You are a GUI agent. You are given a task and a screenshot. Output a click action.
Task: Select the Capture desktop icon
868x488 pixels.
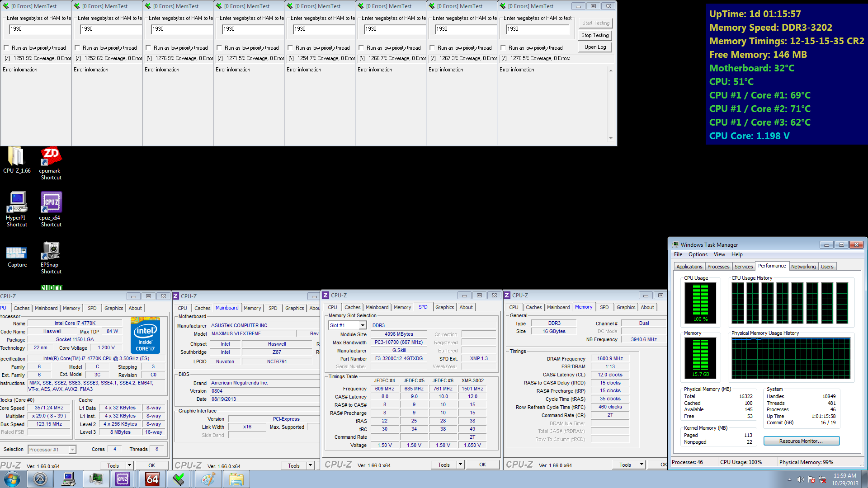point(17,256)
